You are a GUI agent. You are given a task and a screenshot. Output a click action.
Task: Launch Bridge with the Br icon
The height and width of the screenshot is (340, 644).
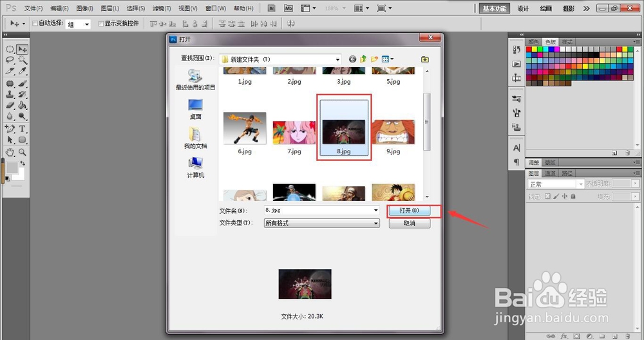[272, 8]
